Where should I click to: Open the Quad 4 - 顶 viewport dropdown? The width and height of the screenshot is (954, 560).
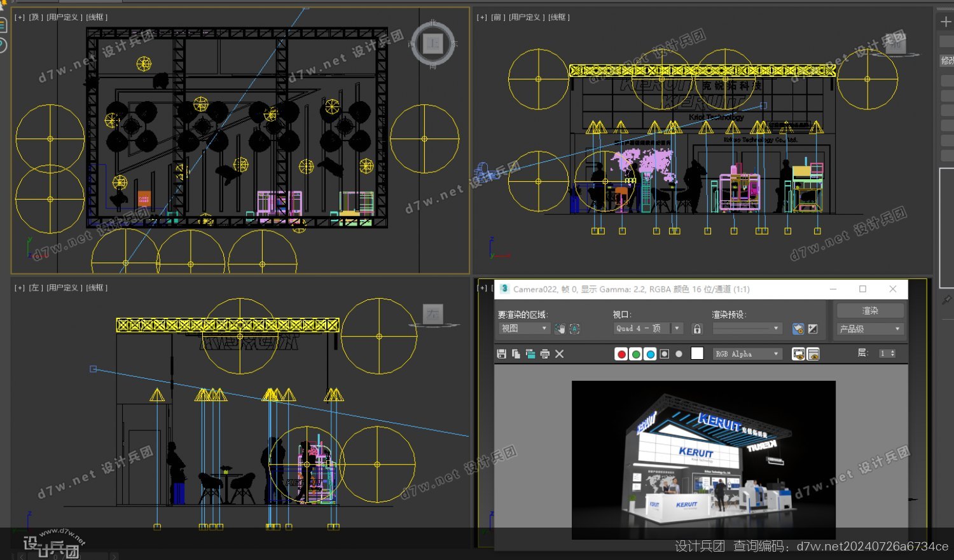(x=648, y=329)
